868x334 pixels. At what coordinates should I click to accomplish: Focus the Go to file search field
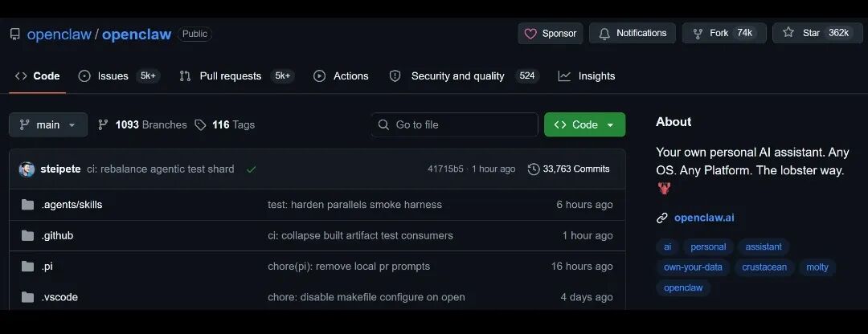tap(454, 125)
